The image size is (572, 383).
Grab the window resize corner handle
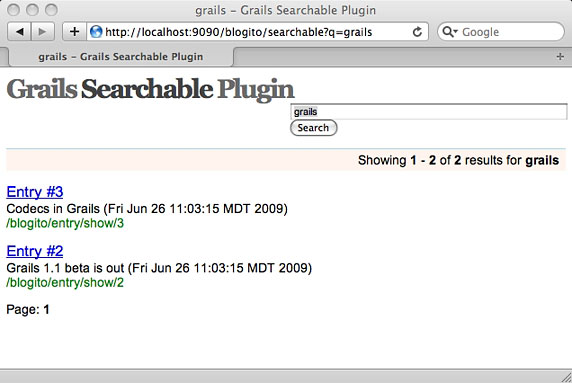pyautogui.click(x=566, y=377)
